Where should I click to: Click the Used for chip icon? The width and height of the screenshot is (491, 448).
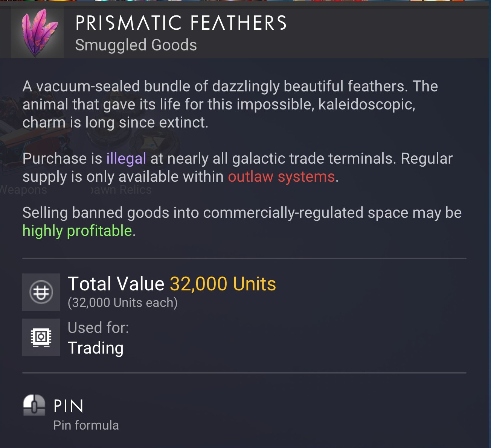click(41, 337)
